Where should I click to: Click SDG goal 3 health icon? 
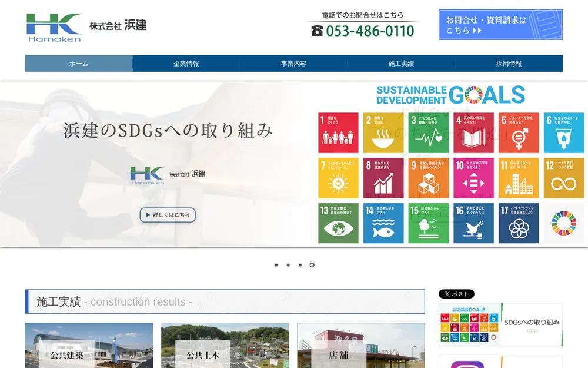pyautogui.click(x=428, y=132)
